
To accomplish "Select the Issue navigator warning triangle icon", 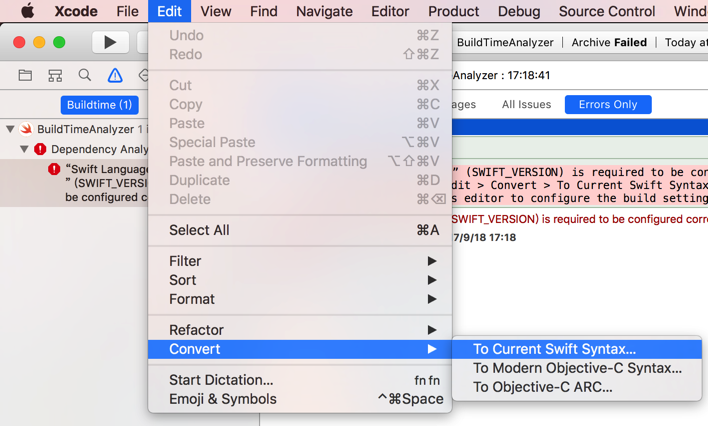I will (x=115, y=75).
